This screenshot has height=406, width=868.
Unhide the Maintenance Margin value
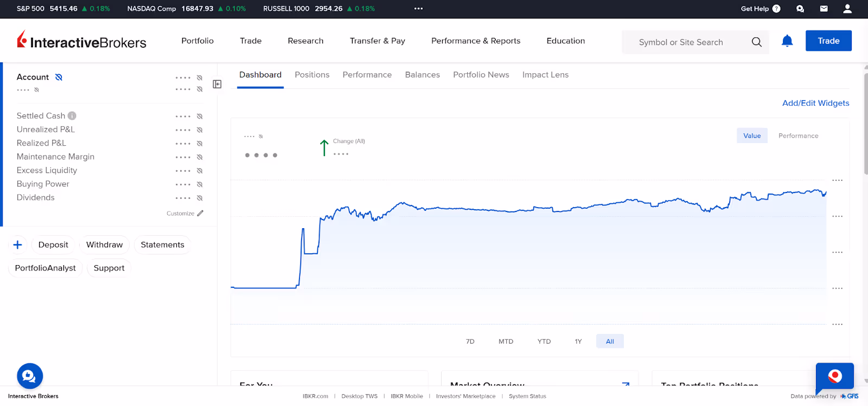[200, 157]
